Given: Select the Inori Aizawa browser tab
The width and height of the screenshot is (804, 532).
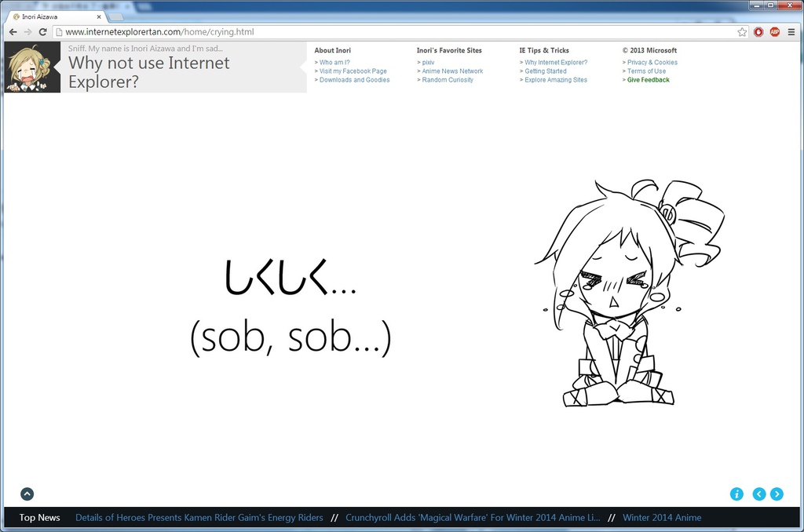Looking at the screenshot, I should click(x=57, y=17).
